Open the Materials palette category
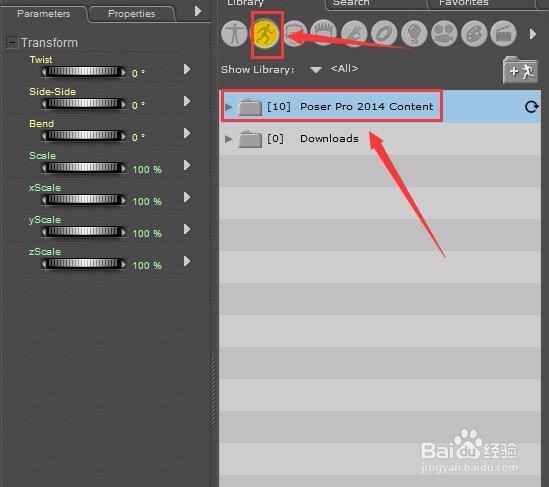This screenshot has width=549, height=487. [x=474, y=34]
